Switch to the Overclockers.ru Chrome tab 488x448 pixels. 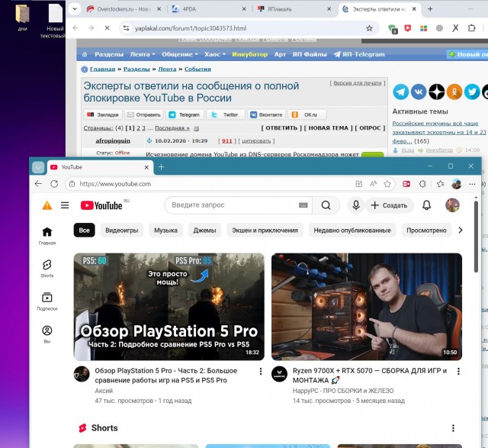[124, 9]
